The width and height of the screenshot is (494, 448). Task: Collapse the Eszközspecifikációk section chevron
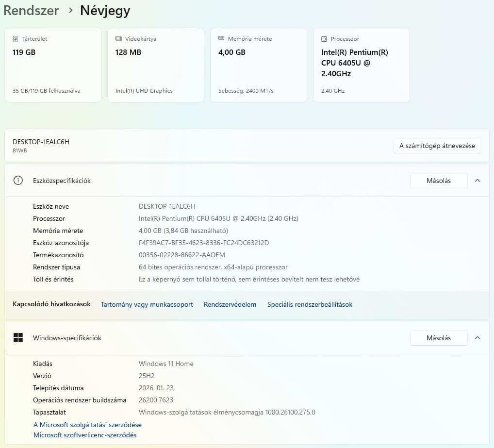[478, 181]
